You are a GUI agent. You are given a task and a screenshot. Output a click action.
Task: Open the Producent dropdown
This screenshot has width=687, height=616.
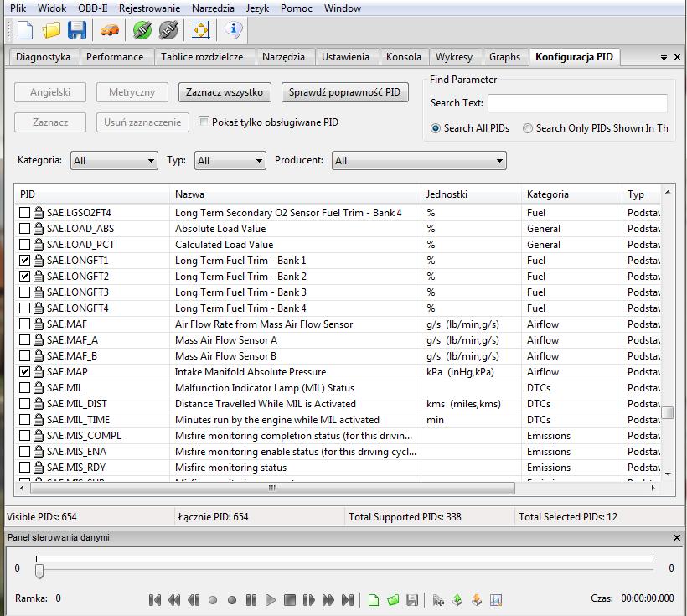point(419,160)
